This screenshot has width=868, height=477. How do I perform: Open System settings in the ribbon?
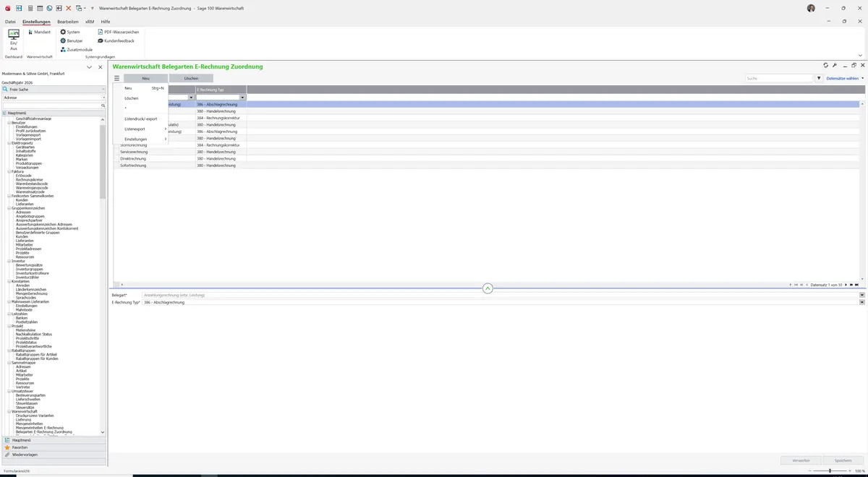(x=70, y=32)
